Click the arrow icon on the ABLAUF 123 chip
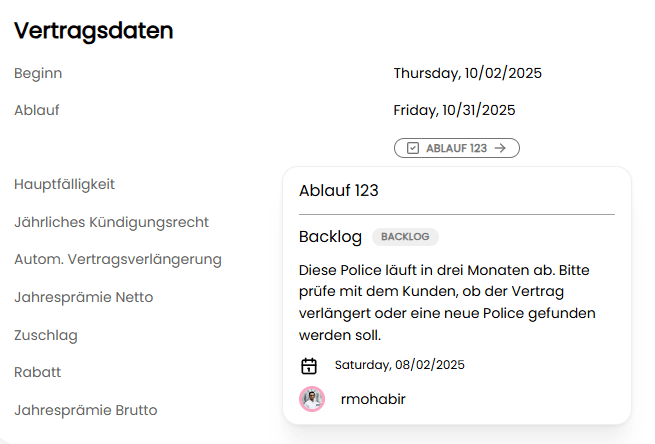 click(x=501, y=148)
